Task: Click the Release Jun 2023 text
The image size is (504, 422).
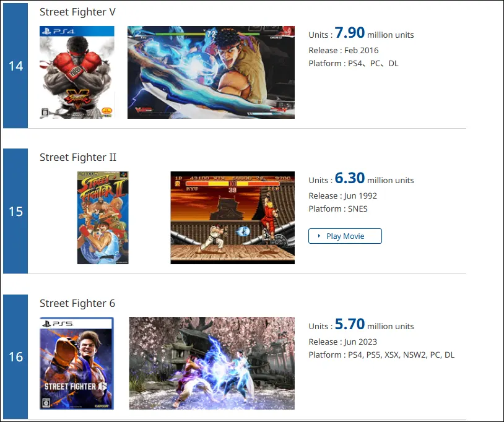Action: (x=342, y=342)
